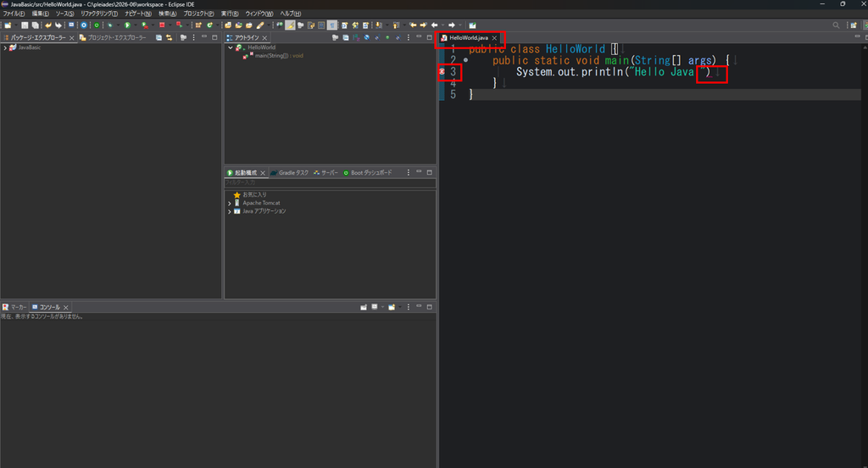Open the Edit menu
Screen dimensions: 868x468
(x=40, y=14)
